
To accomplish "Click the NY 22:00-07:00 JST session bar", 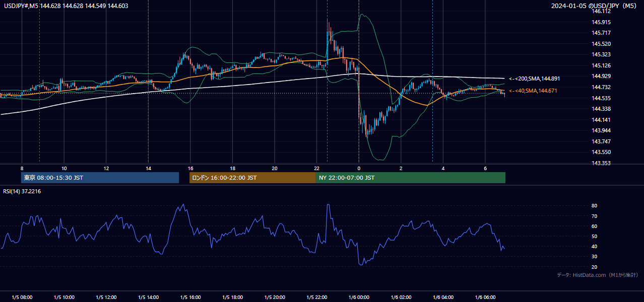I will point(411,178).
